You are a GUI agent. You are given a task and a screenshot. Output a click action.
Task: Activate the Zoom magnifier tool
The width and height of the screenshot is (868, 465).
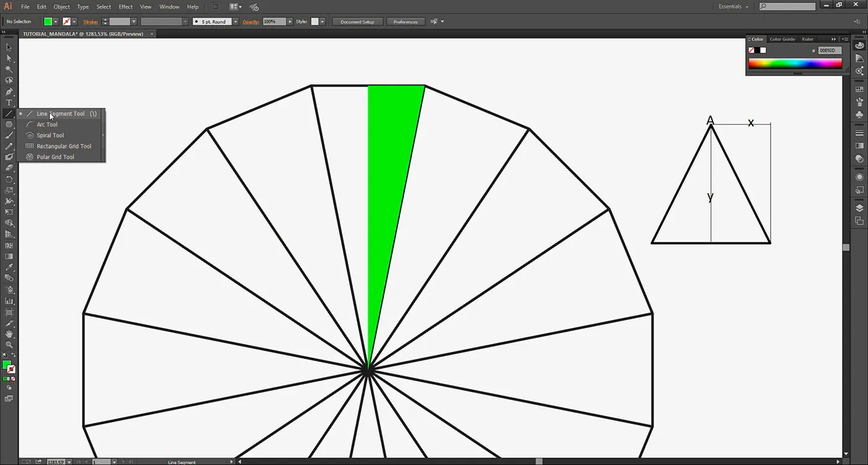pos(9,344)
